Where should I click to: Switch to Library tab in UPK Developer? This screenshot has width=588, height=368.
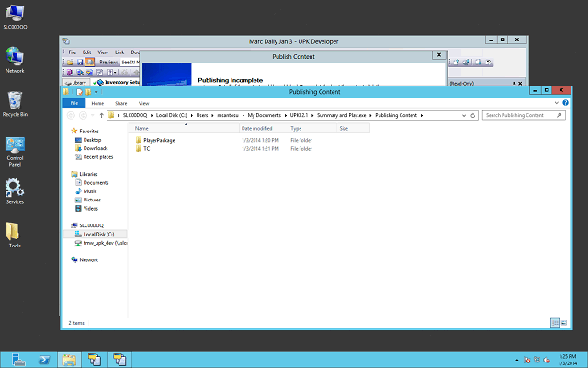[75, 82]
